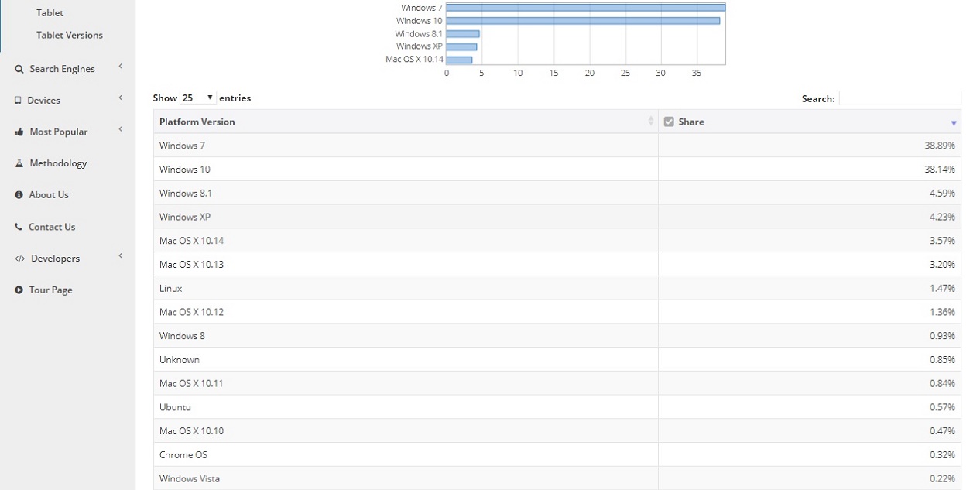
Task: Select the Windows Vista table row
Action: [557, 479]
